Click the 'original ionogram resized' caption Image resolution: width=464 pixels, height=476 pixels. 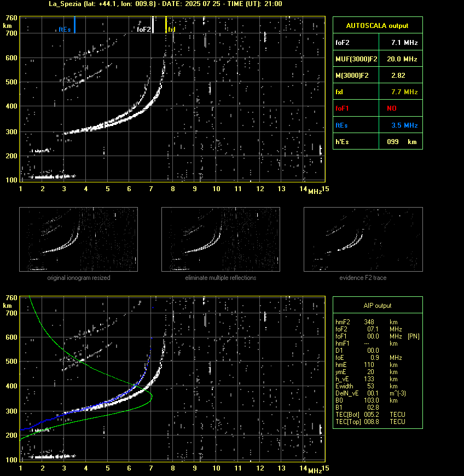tap(79, 278)
